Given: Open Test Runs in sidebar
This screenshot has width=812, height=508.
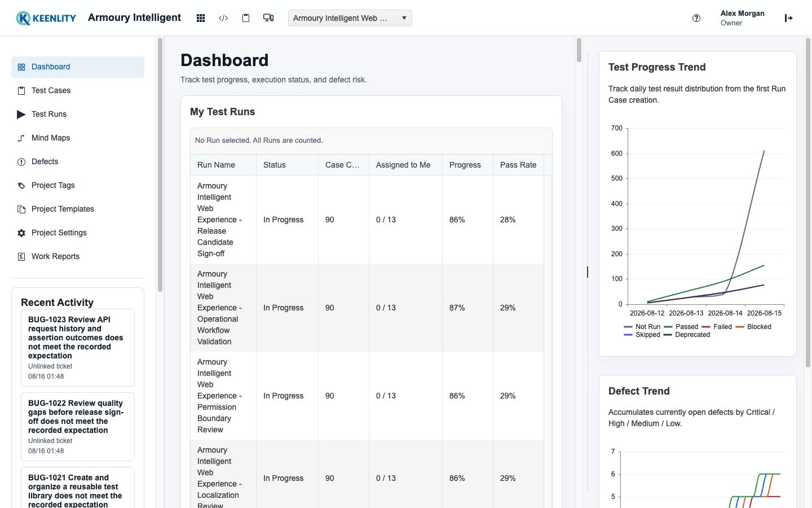Looking at the screenshot, I should pyautogui.click(x=78, y=115).
